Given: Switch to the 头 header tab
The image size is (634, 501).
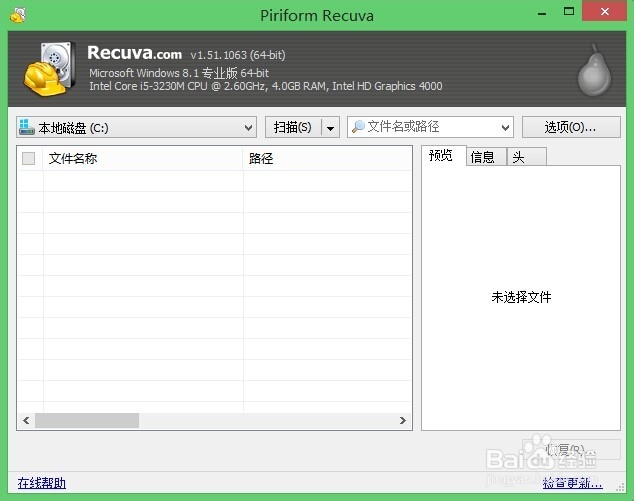Looking at the screenshot, I should pyautogui.click(x=527, y=157).
